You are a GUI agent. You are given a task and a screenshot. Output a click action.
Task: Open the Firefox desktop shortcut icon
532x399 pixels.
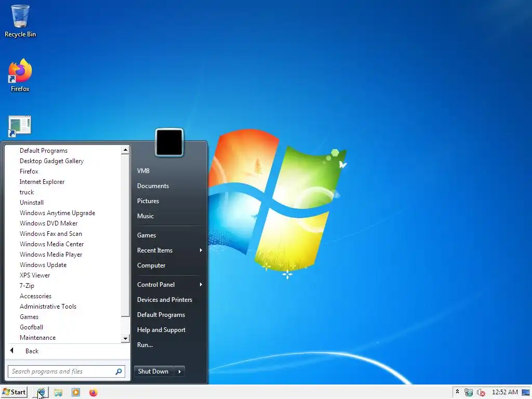pyautogui.click(x=20, y=75)
